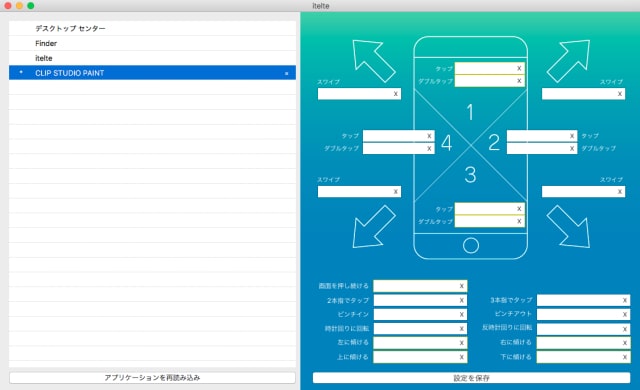Close the itelte window with red button
640x390 pixels.
tap(8, 6)
